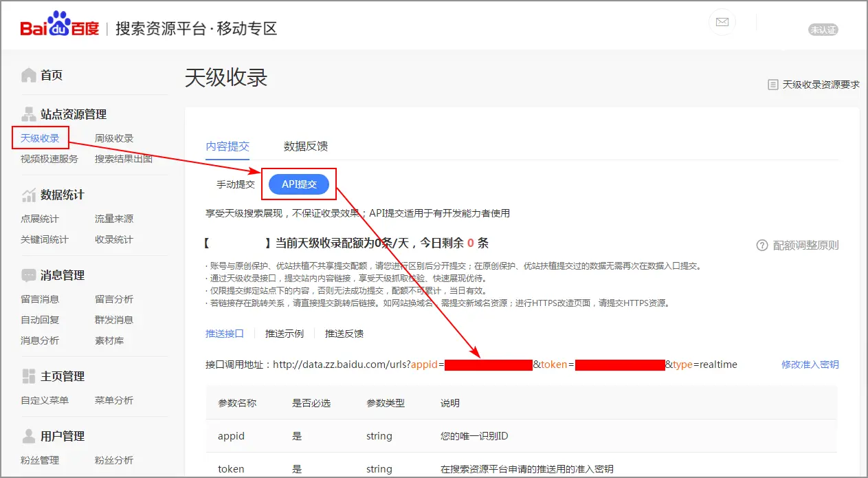The width and height of the screenshot is (868, 478).
Task: Choose the 手动提交 option
Action: pyautogui.click(x=236, y=184)
